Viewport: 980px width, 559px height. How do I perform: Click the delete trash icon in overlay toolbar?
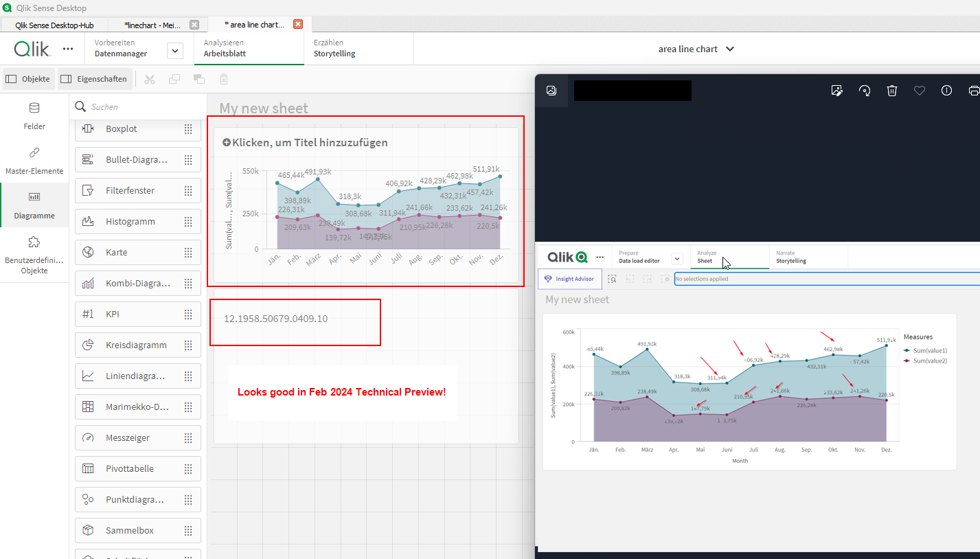point(892,91)
